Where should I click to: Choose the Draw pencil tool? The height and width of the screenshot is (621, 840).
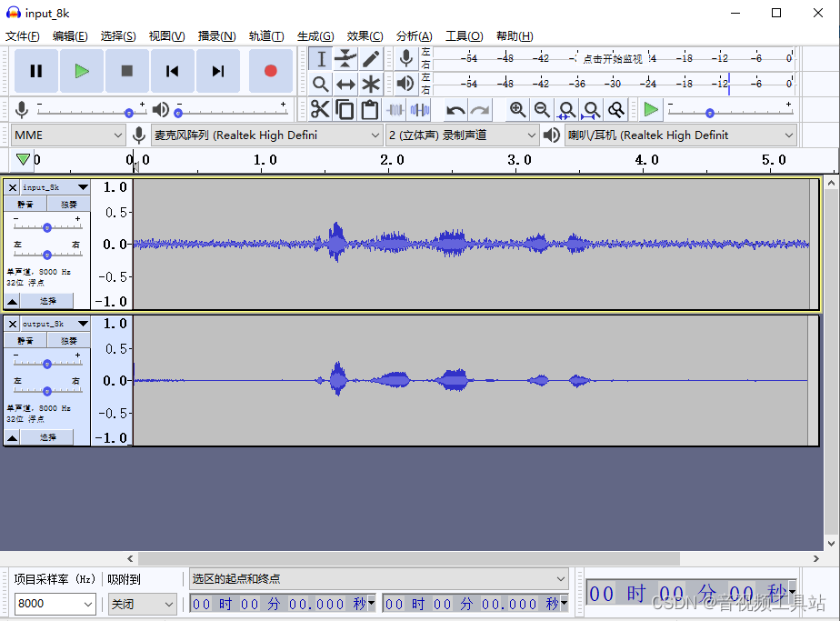371,59
